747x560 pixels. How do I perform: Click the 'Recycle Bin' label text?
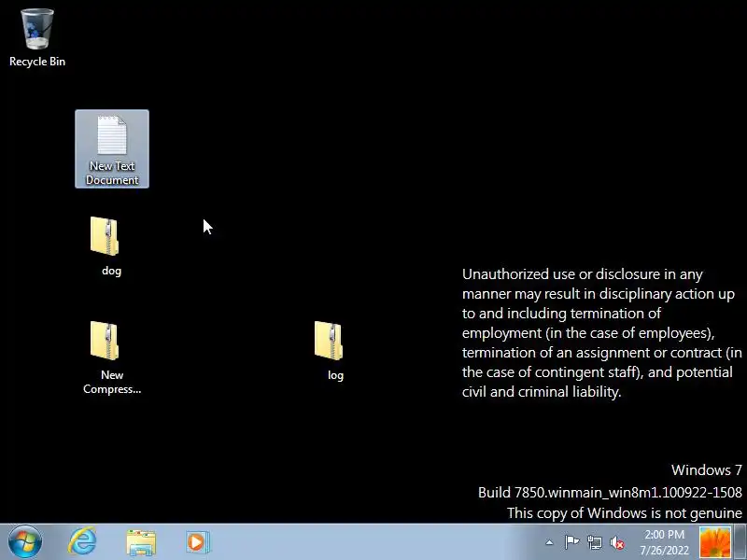pyautogui.click(x=37, y=62)
